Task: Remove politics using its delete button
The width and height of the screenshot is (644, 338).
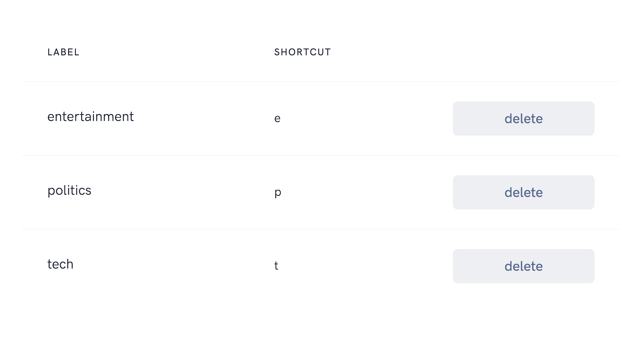Action: click(523, 192)
